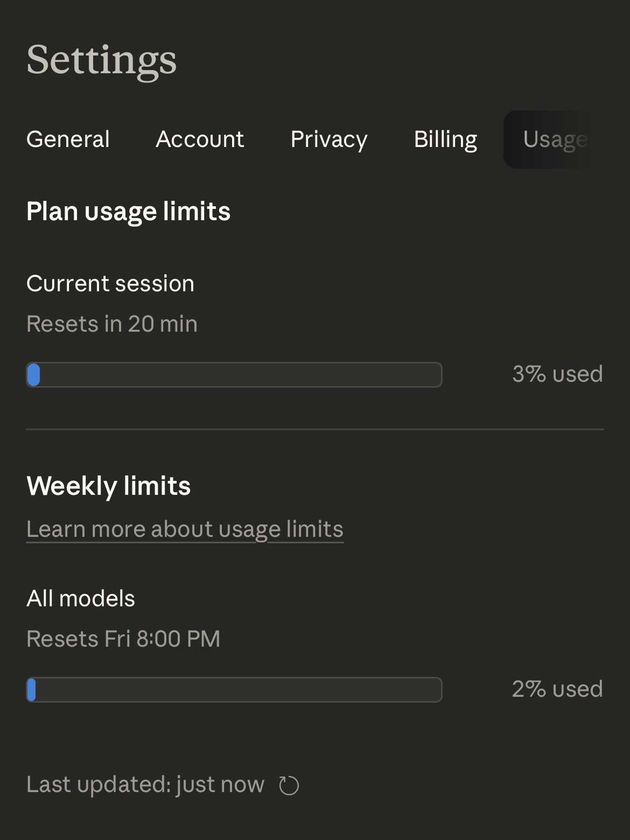
Task: Click the Settings page title
Action: [x=101, y=59]
